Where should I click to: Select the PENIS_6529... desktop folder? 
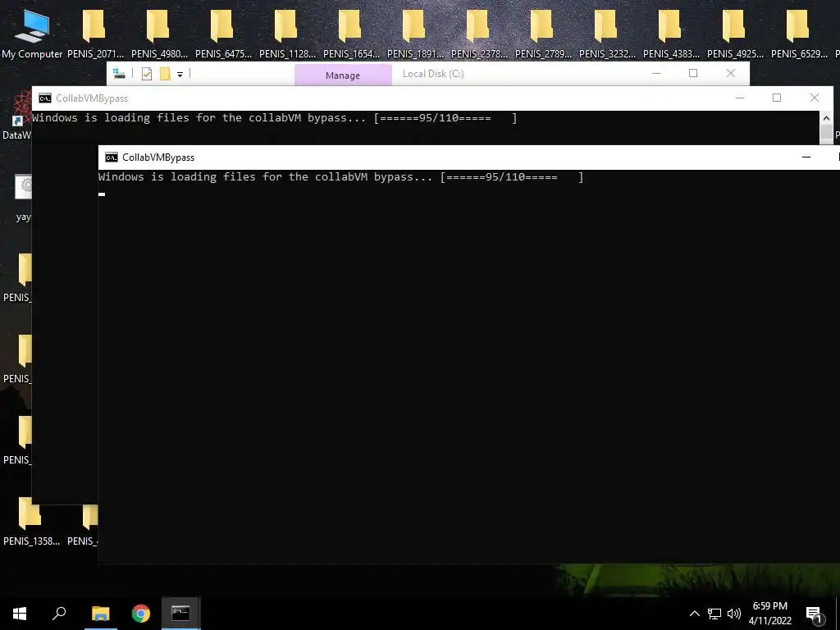tap(799, 33)
